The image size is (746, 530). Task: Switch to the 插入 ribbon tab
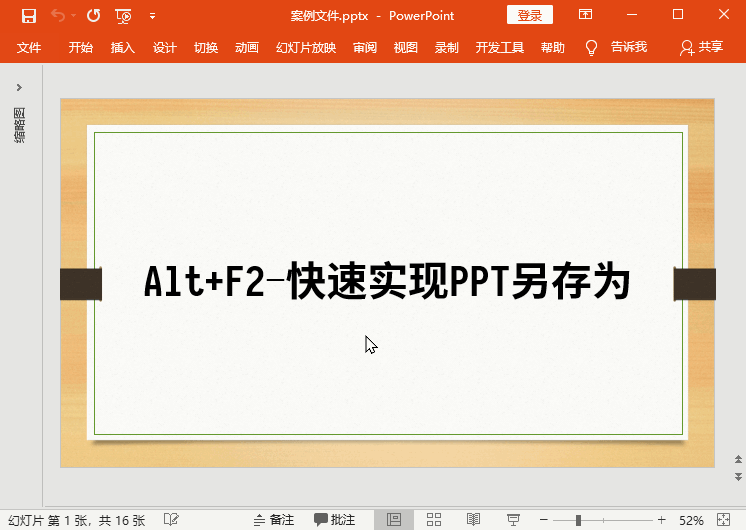point(122,48)
